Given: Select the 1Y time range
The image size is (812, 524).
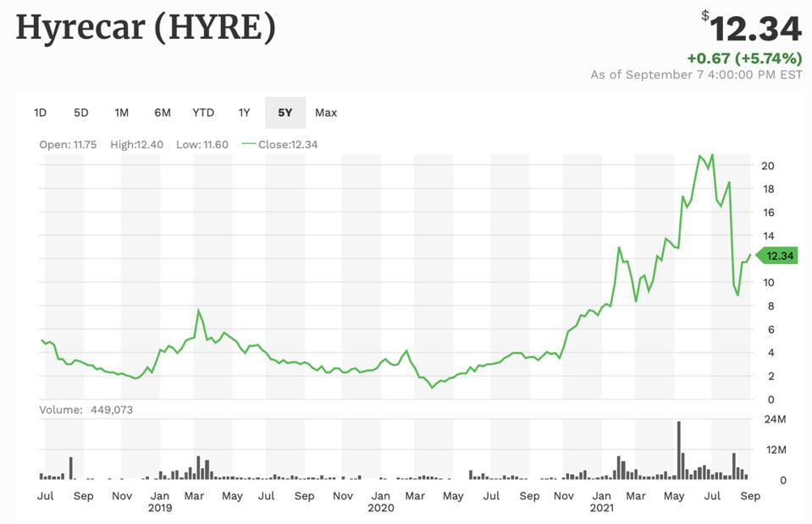Looking at the screenshot, I should coord(244,113).
